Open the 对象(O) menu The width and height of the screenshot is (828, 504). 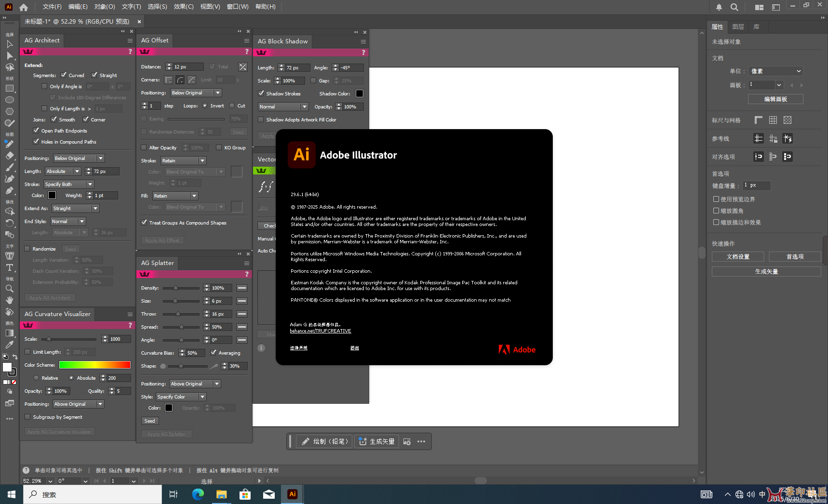105,7
